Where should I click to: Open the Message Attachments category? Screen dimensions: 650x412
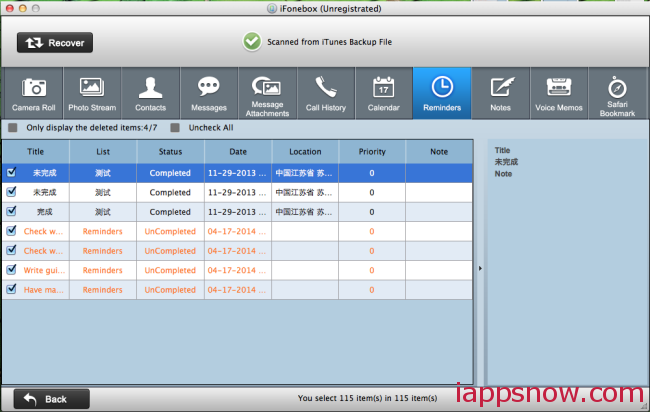click(x=267, y=94)
